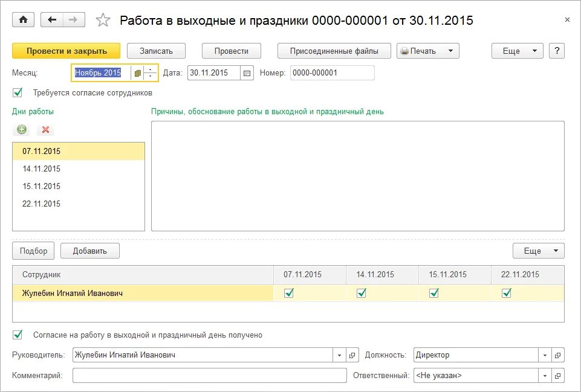
Task: Click Подбор button
Action: (33, 251)
